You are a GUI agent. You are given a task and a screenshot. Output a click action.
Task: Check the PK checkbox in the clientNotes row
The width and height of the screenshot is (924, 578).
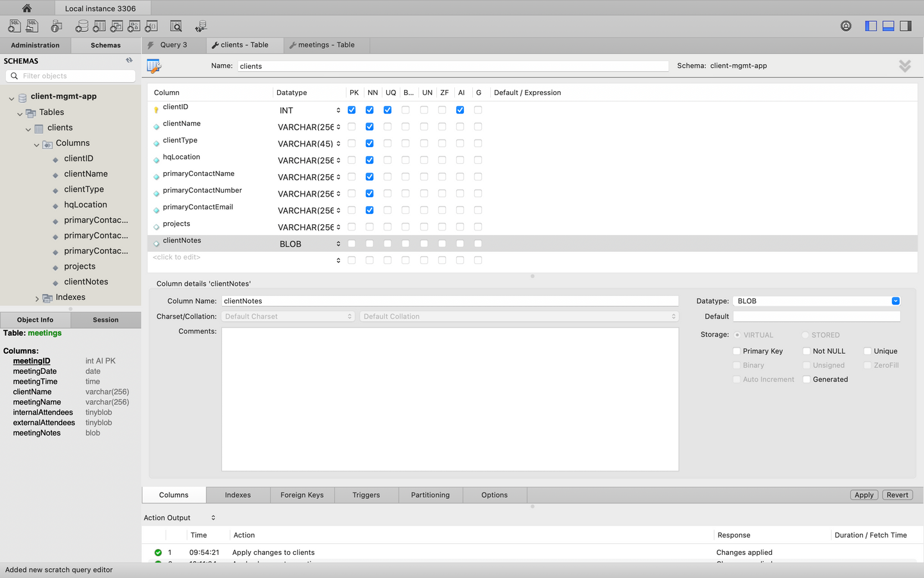click(x=352, y=244)
